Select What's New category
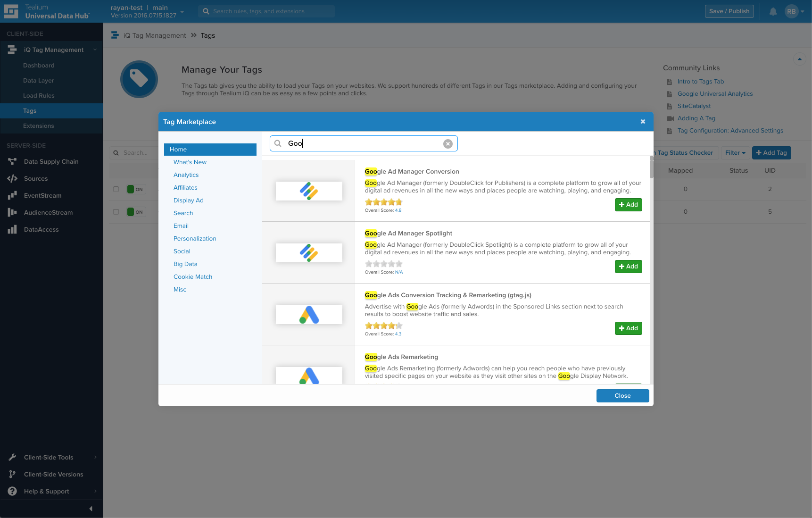This screenshot has height=518, width=812. [x=190, y=162]
